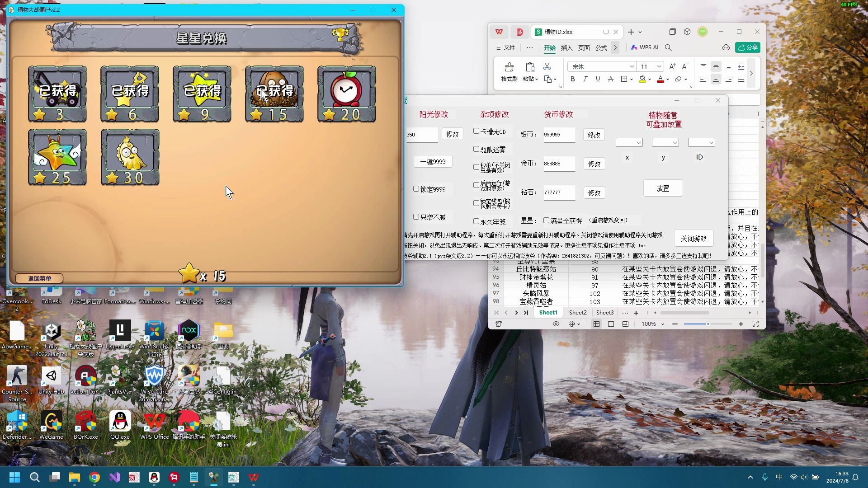Apply italic formatting in WPS ribbon
This screenshot has width=868, height=488.
[x=585, y=79]
